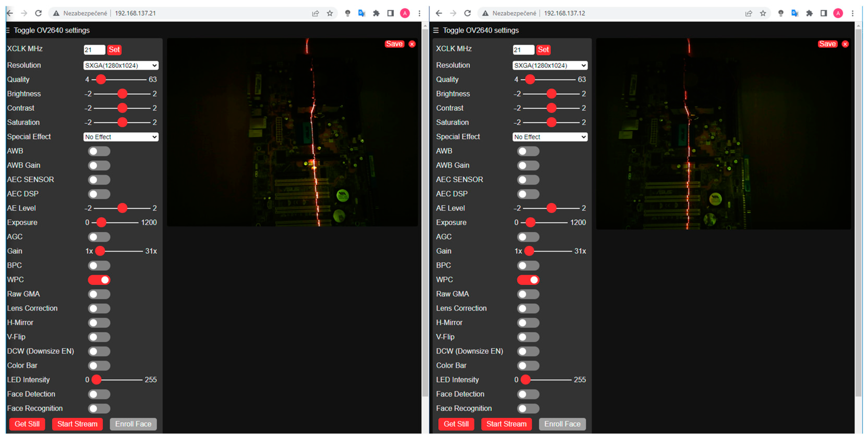Go back in the right browser window
This screenshot has height=439, width=868.
pyautogui.click(x=438, y=13)
